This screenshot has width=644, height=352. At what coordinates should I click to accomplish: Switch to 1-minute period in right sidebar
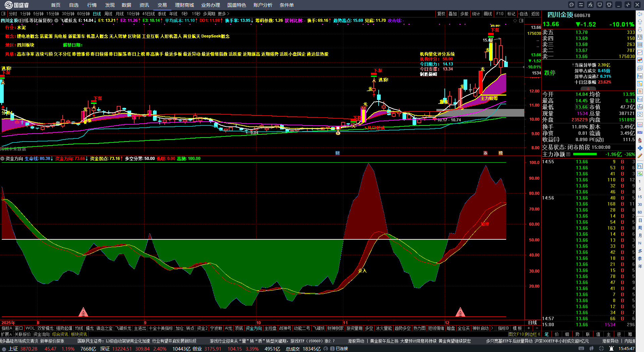pyautogui.click(x=640, y=181)
